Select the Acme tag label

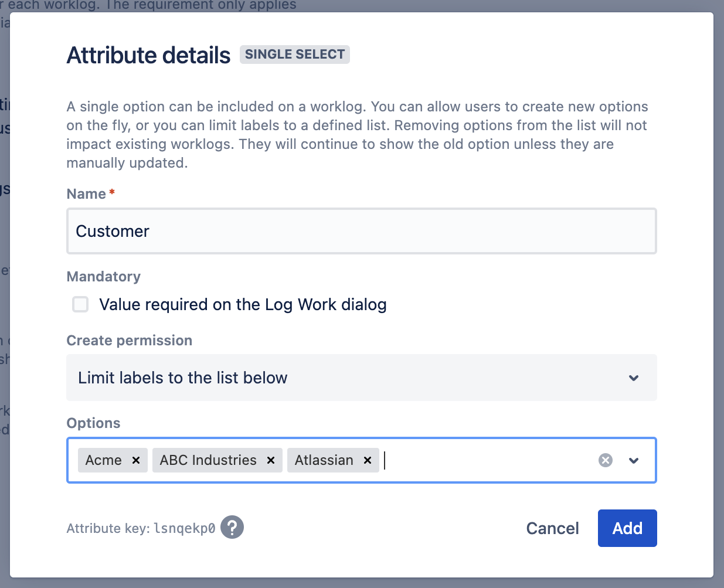tap(104, 460)
